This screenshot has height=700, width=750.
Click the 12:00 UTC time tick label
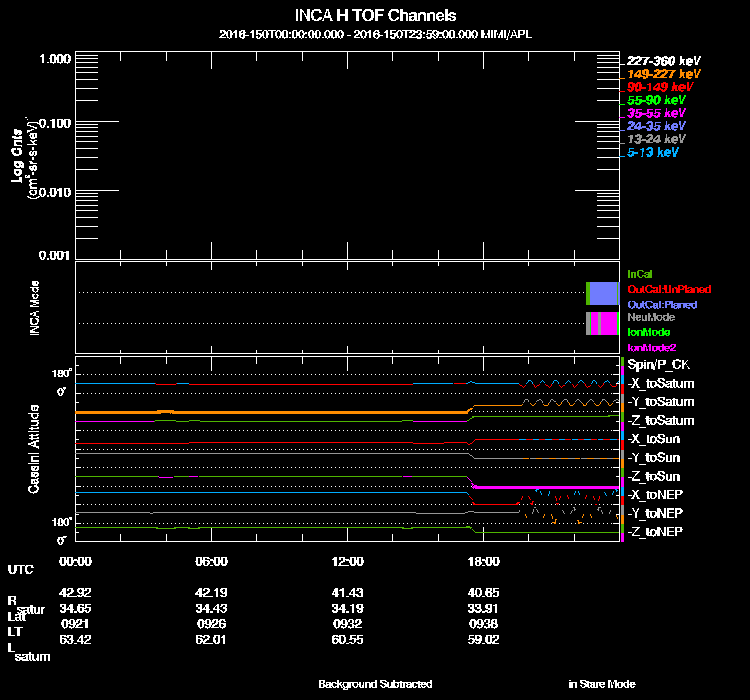pyautogui.click(x=345, y=561)
